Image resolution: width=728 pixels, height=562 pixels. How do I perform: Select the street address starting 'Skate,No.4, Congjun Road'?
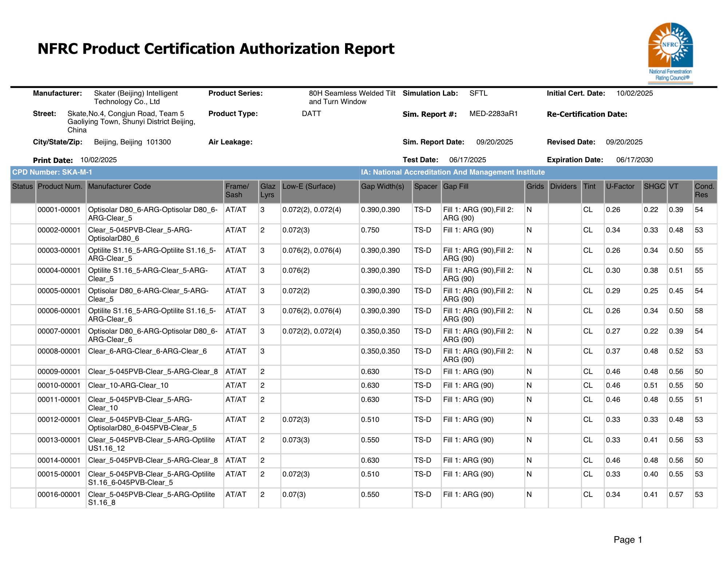[131, 122]
